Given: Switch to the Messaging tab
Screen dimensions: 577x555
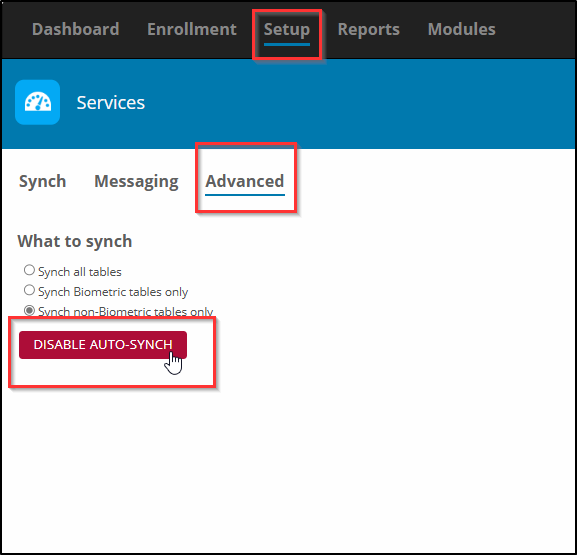Looking at the screenshot, I should pyautogui.click(x=136, y=181).
